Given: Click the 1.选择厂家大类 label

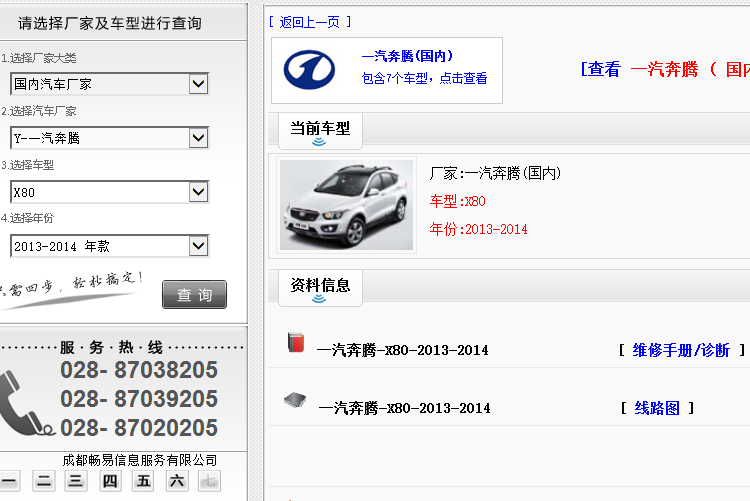Looking at the screenshot, I should (38, 58).
